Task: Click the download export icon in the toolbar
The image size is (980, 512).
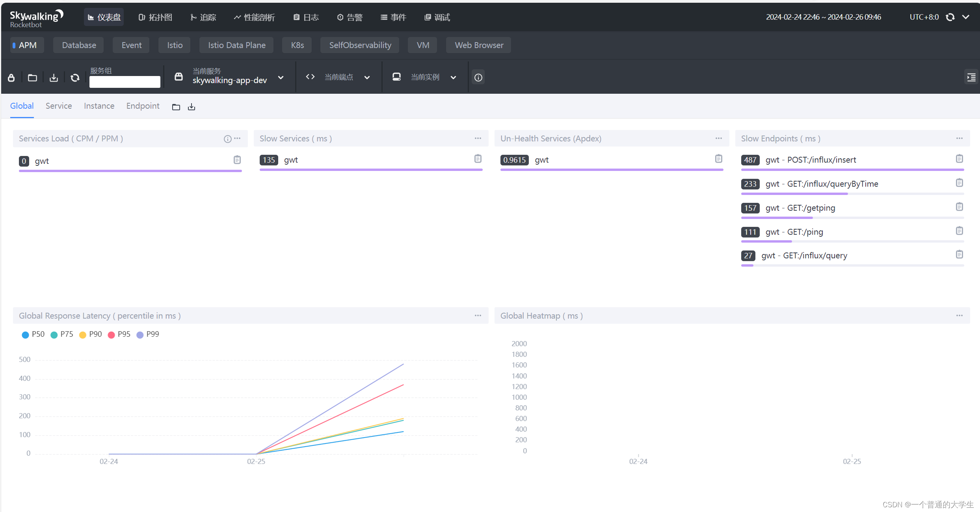Action: [x=54, y=78]
